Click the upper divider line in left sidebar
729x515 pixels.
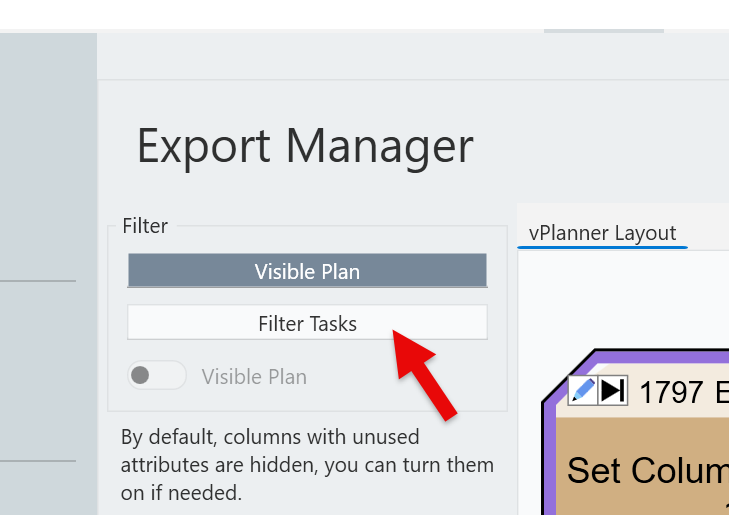(38, 281)
